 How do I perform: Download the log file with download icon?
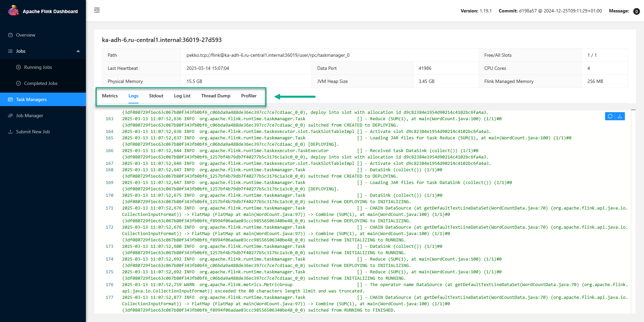[620, 116]
